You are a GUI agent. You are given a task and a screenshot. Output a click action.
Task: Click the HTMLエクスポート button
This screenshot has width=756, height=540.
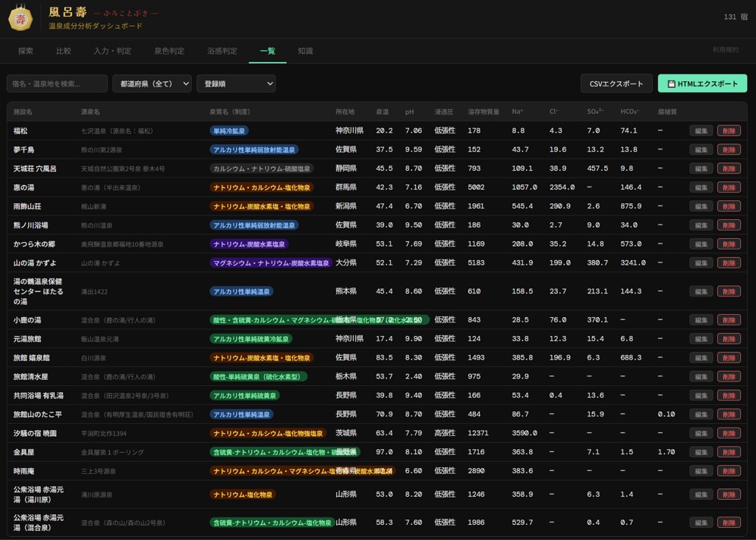point(702,84)
